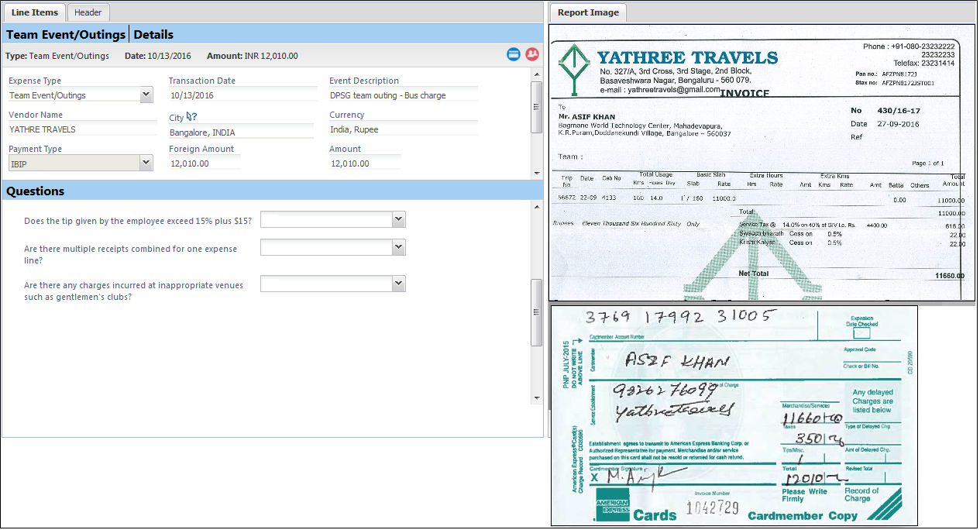Click the questions pane scroll-up arrow
The image size is (980, 530).
(x=536, y=207)
